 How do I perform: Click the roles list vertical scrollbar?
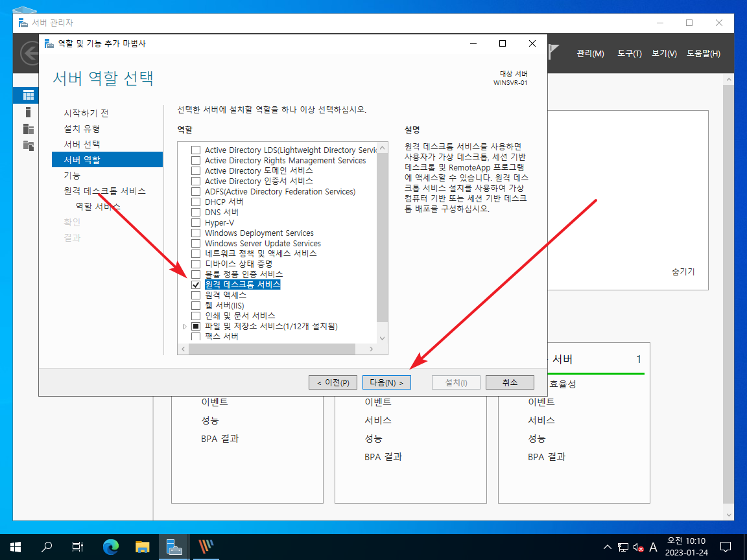[x=382, y=246]
